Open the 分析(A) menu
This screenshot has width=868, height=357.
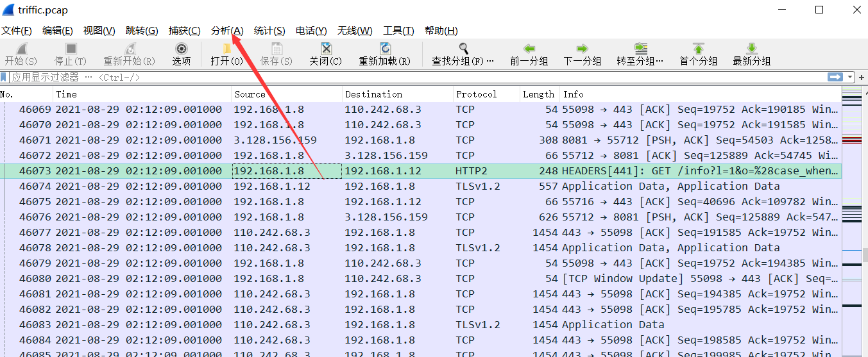227,31
